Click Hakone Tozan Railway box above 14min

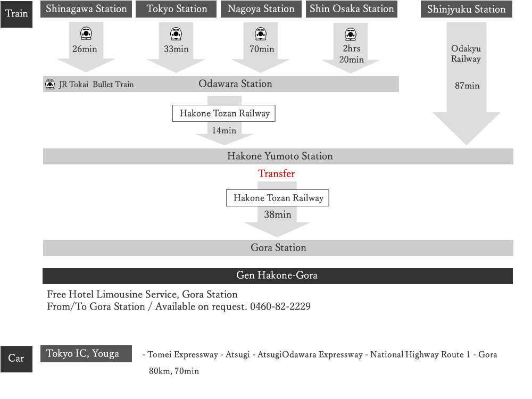click(224, 113)
